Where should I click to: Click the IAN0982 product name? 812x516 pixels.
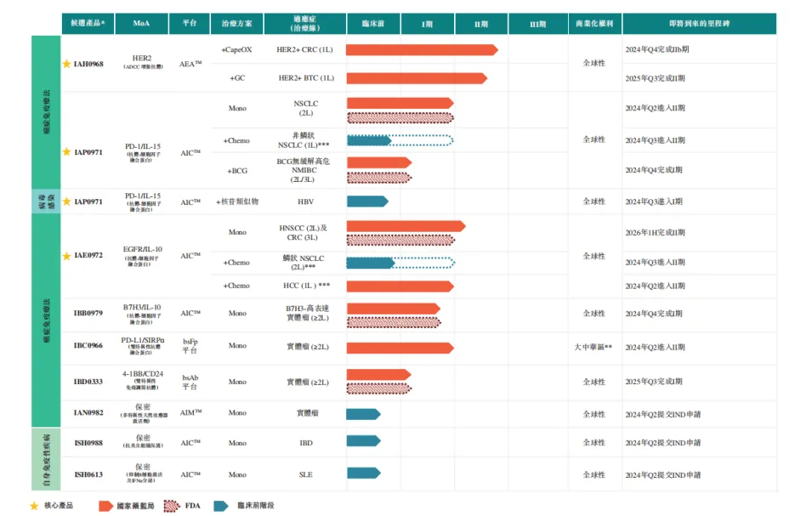pos(88,413)
